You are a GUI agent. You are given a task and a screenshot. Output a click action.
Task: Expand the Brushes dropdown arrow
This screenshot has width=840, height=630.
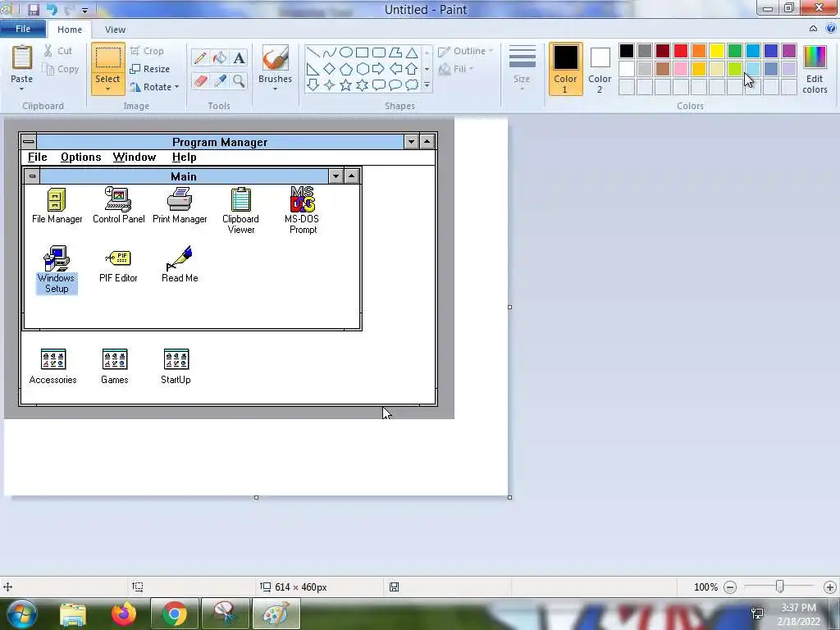tap(276, 89)
